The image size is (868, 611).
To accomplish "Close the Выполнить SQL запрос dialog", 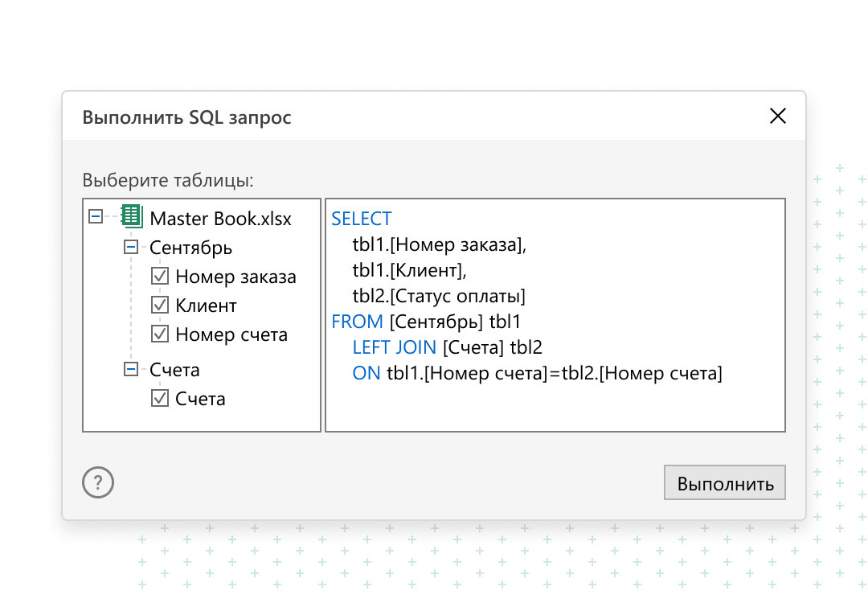I will [x=777, y=116].
